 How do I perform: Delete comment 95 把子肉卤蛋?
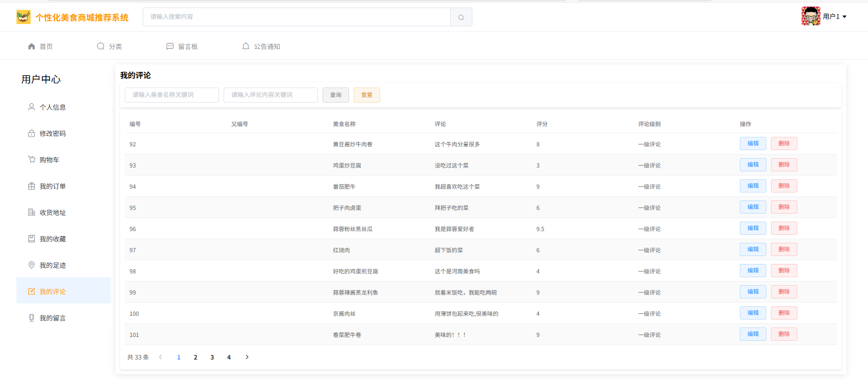click(784, 207)
